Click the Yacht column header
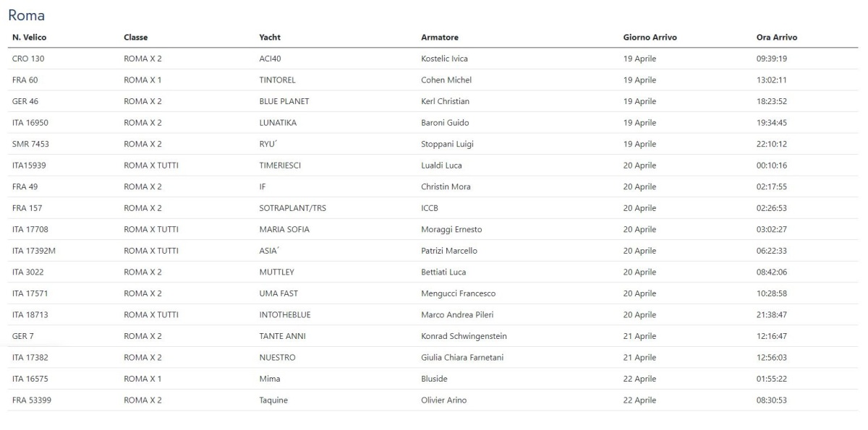The height and width of the screenshot is (430, 868). tap(270, 38)
